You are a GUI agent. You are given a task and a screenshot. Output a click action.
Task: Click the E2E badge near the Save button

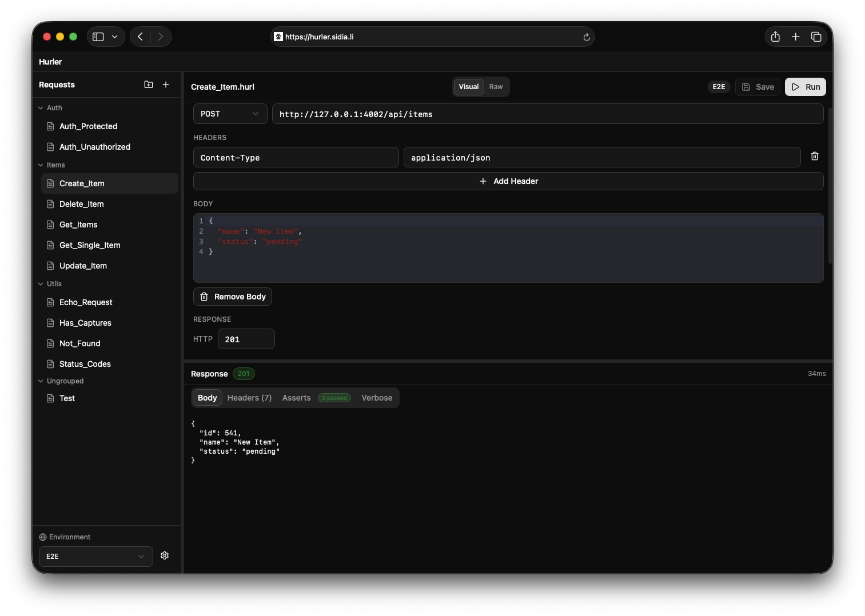(x=719, y=86)
